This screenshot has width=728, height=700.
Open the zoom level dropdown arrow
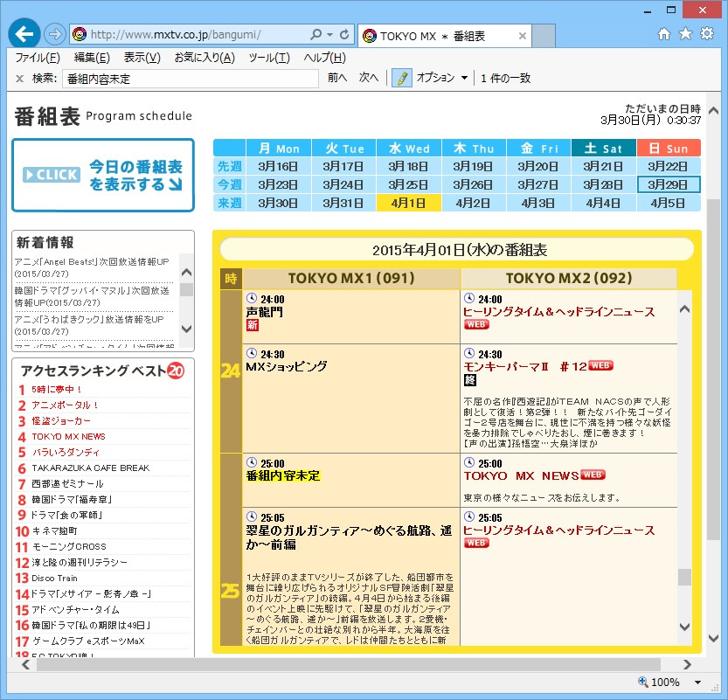pyautogui.click(x=697, y=682)
